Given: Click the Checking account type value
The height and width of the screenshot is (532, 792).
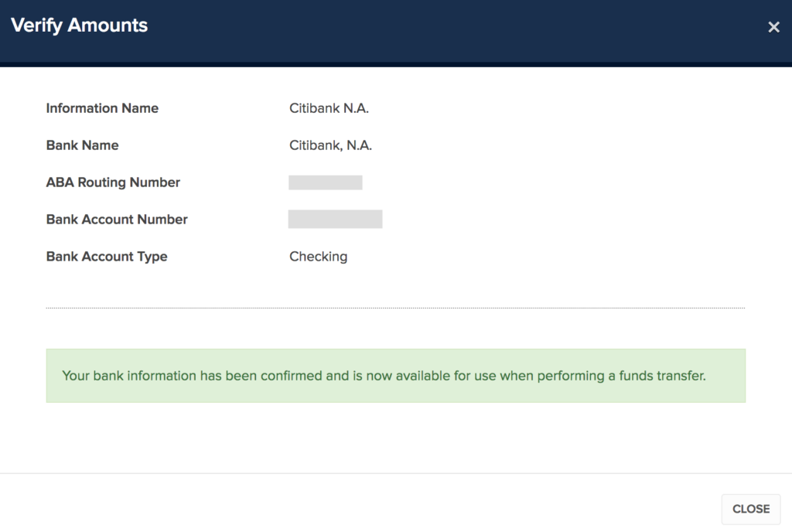Looking at the screenshot, I should tap(318, 257).
